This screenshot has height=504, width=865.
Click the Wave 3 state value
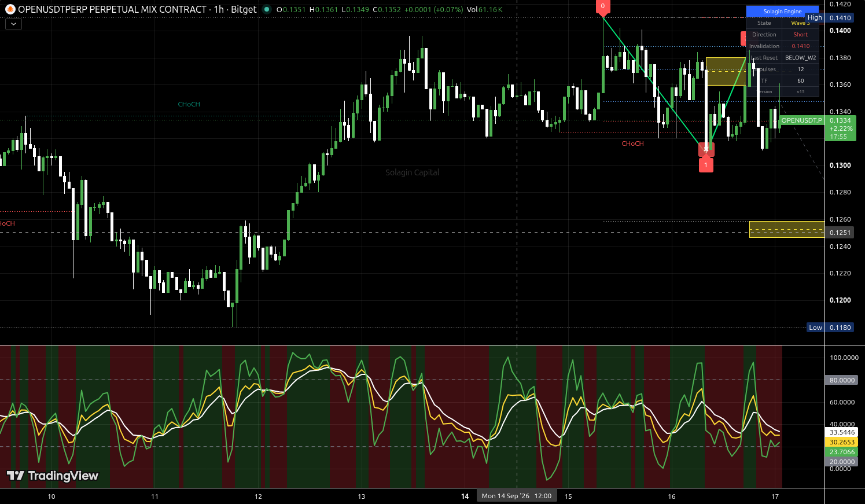pyautogui.click(x=801, y=23)
